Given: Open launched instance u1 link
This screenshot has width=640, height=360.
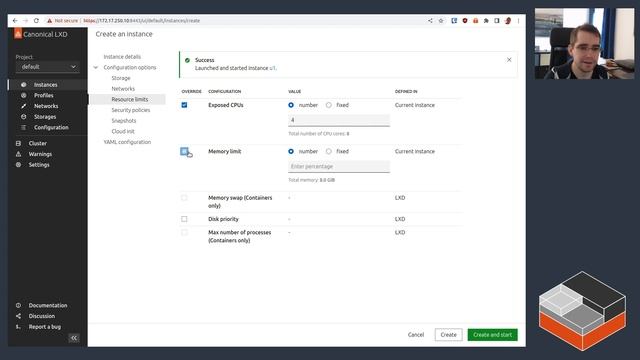Looking at the screenshot, I should (x=272, y=68).
